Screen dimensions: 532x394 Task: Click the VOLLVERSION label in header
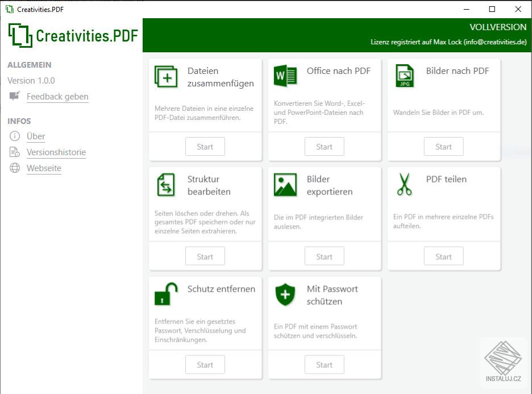pyautogui.click(x=498, y=27)
